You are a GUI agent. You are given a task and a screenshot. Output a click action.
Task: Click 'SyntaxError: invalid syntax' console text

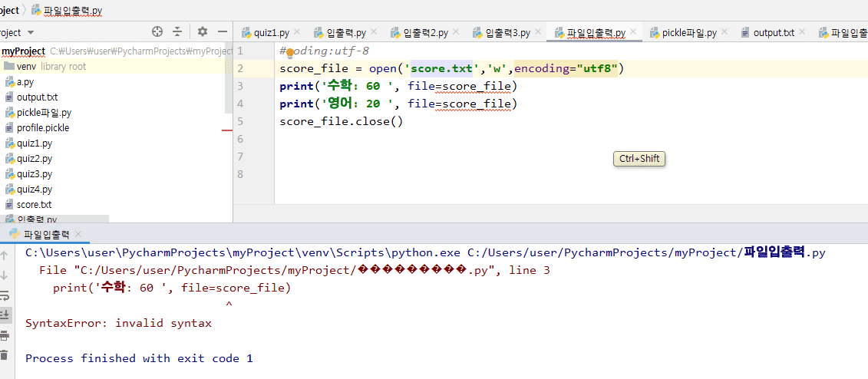coord(118,323)
